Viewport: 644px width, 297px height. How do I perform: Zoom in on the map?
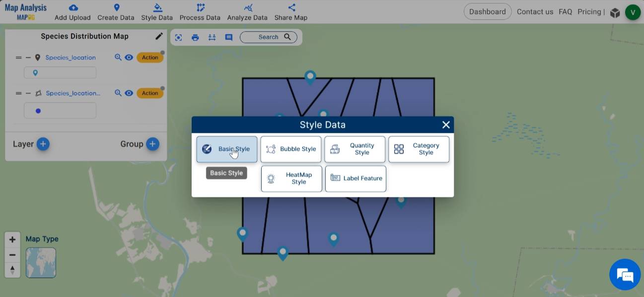pos(12,239)
